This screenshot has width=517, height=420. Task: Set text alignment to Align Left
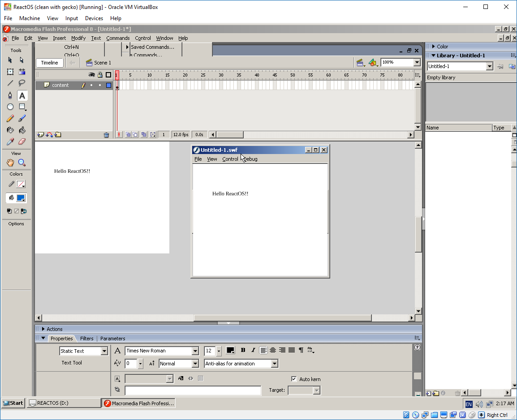(263, 350)
